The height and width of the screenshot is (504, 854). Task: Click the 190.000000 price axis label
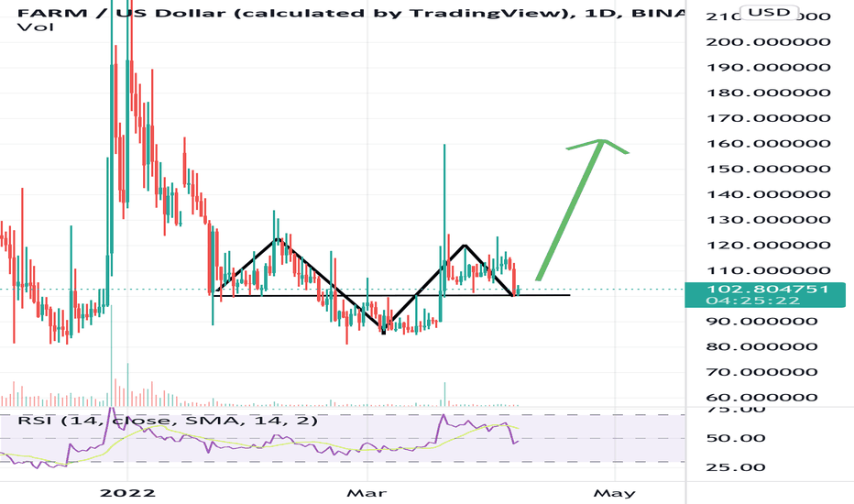tap(768, 68)
